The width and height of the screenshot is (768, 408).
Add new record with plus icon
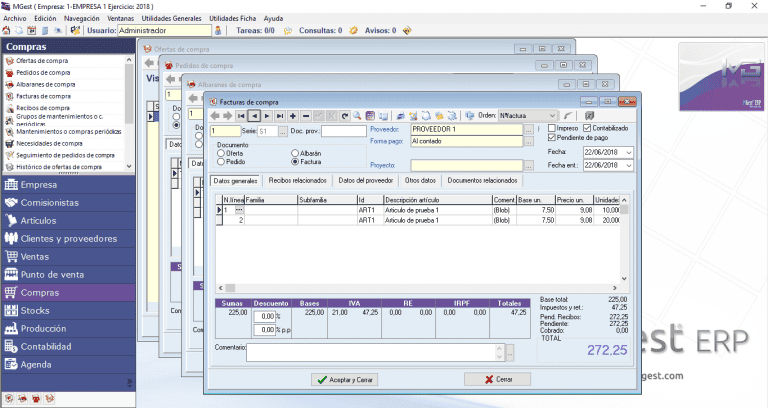pos(293,116)
